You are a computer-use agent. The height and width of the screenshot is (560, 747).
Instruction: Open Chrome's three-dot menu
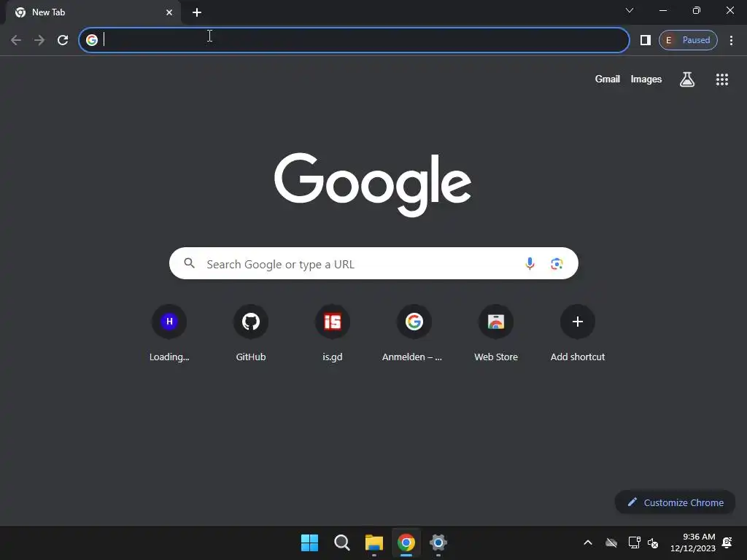point(731,40)
